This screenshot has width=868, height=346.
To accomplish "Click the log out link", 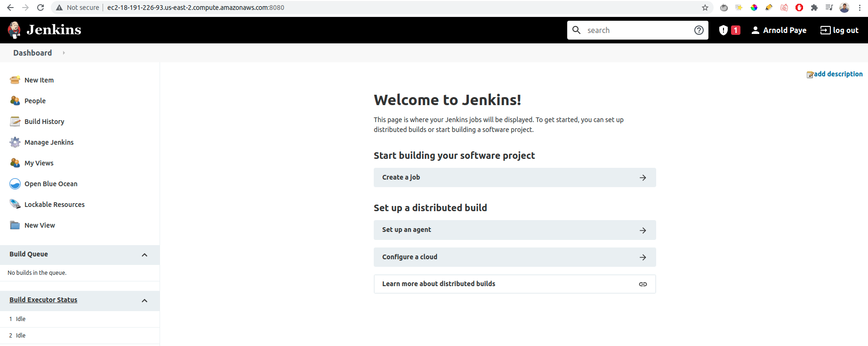I will click(845, 30).
